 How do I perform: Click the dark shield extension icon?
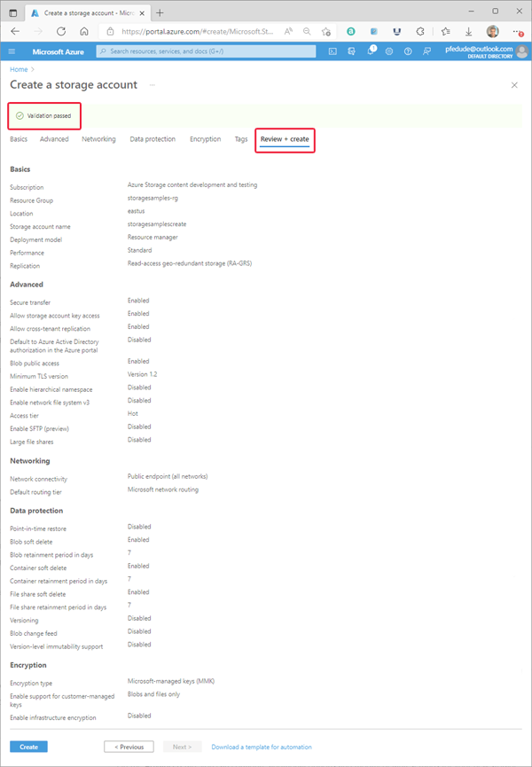397,31
